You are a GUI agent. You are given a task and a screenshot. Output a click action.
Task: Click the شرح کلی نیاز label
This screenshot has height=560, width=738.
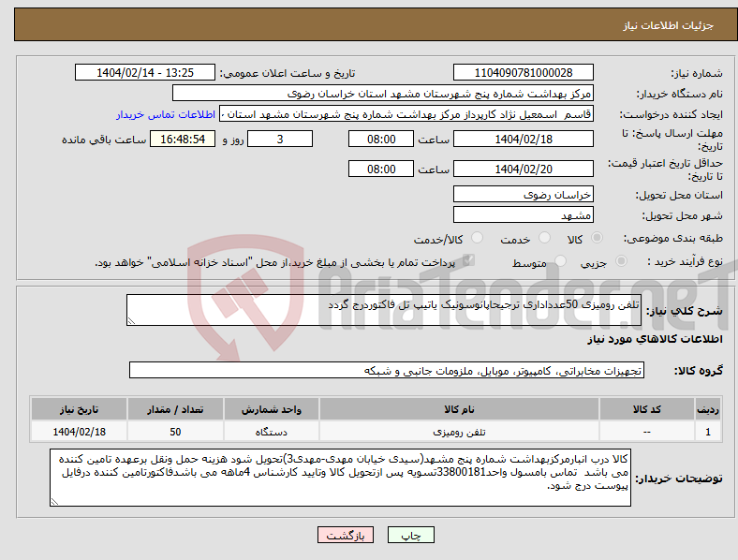[684, 311]
